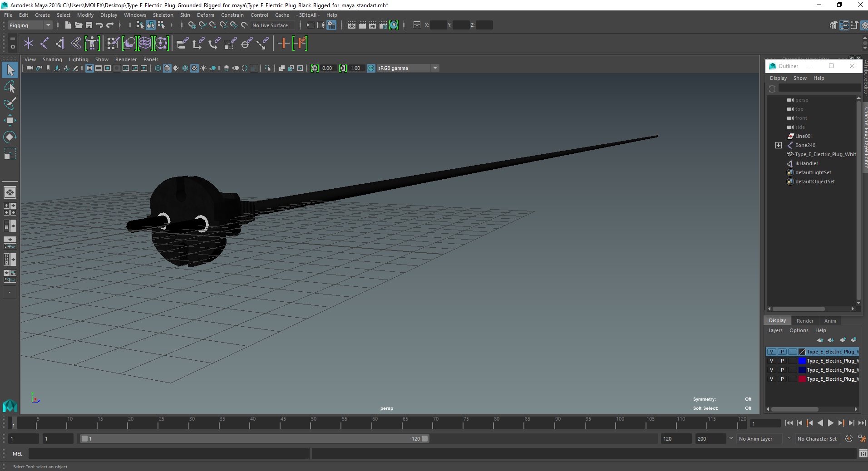Activate the Rotate tool

pyautogui.click(x=10, y=137)
